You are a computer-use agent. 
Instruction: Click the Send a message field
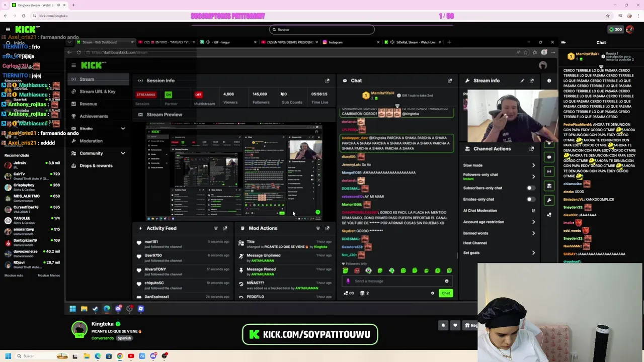point(396,281)
